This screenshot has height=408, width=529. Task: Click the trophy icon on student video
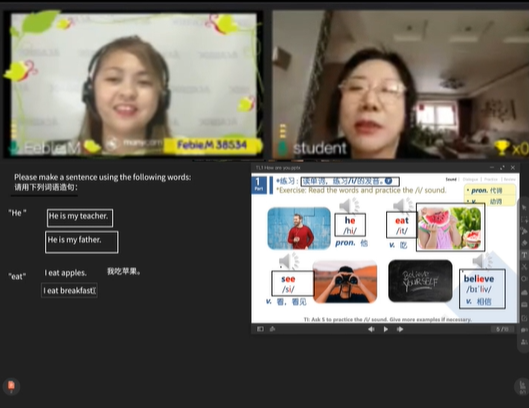point(501,148)
